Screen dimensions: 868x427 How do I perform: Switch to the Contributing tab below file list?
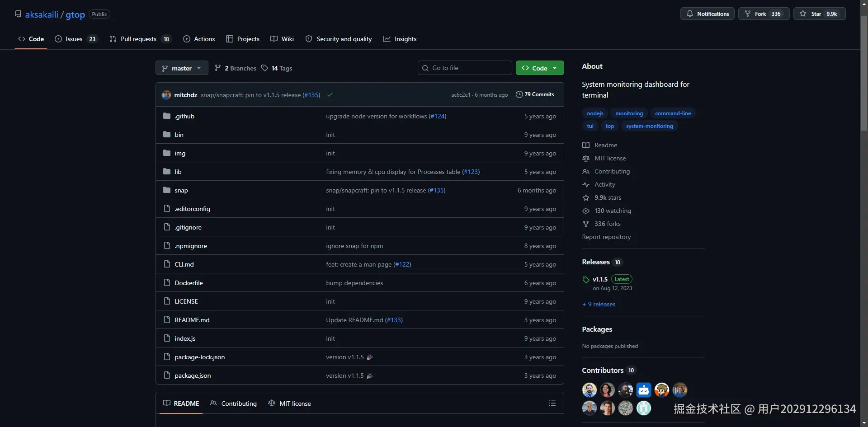(233, 404)
